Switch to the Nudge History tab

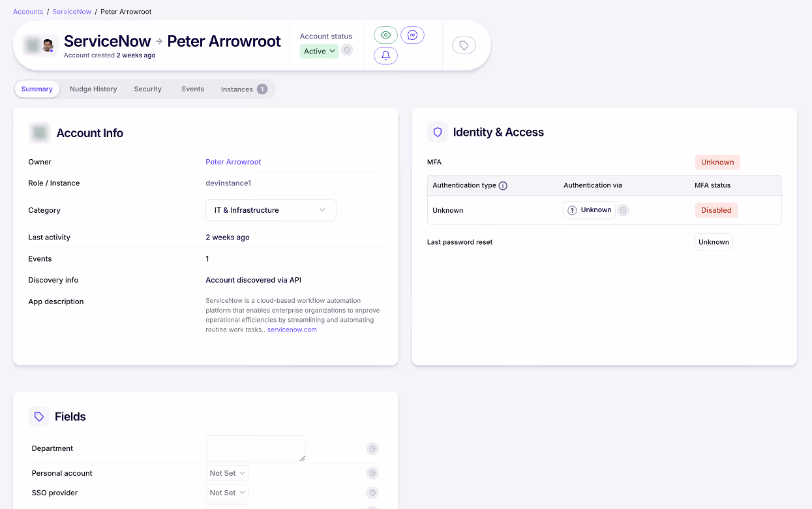point(93,89)
